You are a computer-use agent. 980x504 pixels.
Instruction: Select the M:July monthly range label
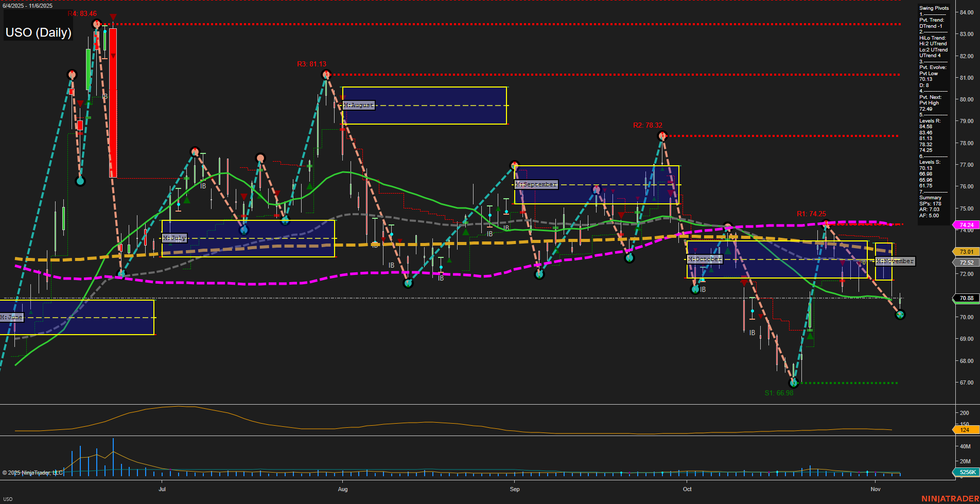click(174, 238)
